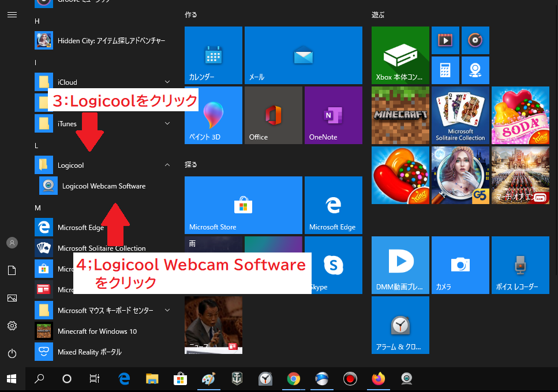
Task: Expand Microsoft マウス キーボード センター chevron
Action: point(167,310)
